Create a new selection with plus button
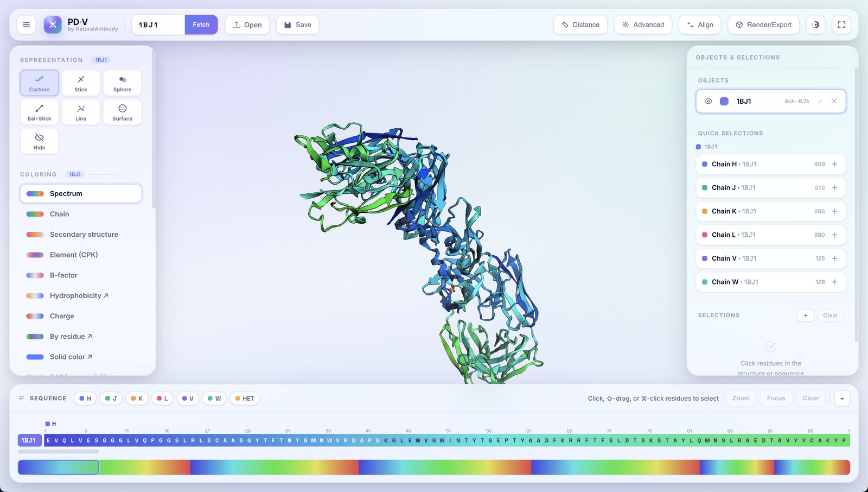The image size is (868, 492). (806, 316)
